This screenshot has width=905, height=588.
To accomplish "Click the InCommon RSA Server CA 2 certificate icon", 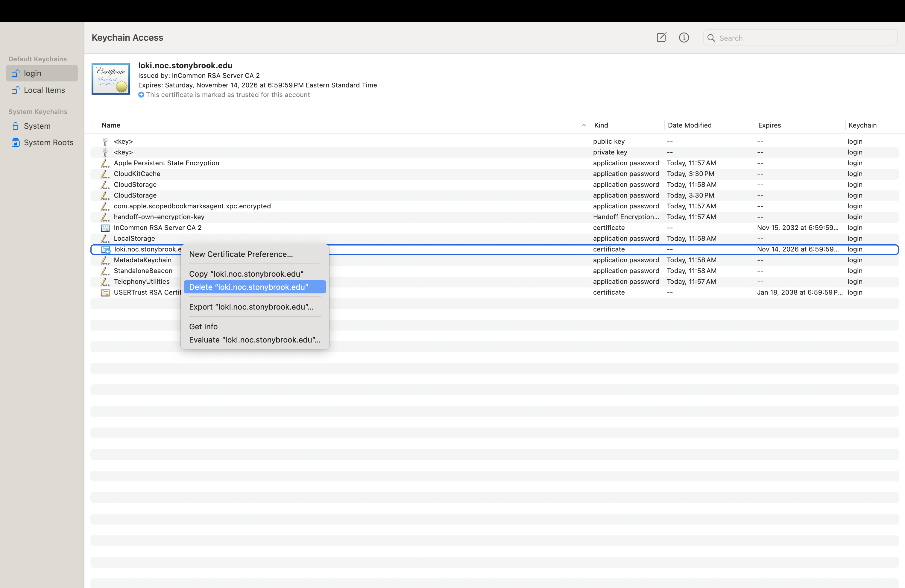I will click(x=105, y=228).
